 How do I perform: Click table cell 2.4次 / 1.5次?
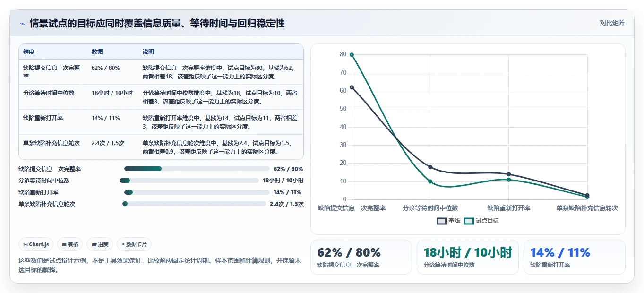(x=108, y=143)
